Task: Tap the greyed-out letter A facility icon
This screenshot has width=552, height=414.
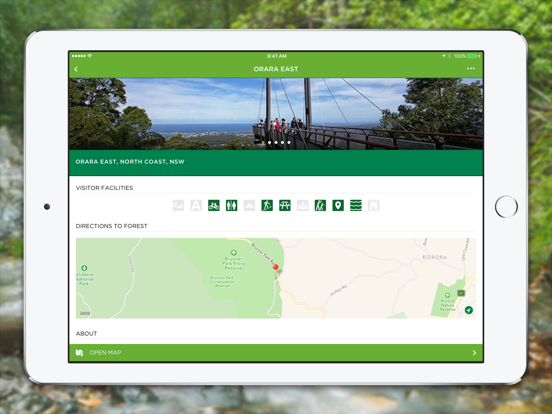Action: point(196,205)
